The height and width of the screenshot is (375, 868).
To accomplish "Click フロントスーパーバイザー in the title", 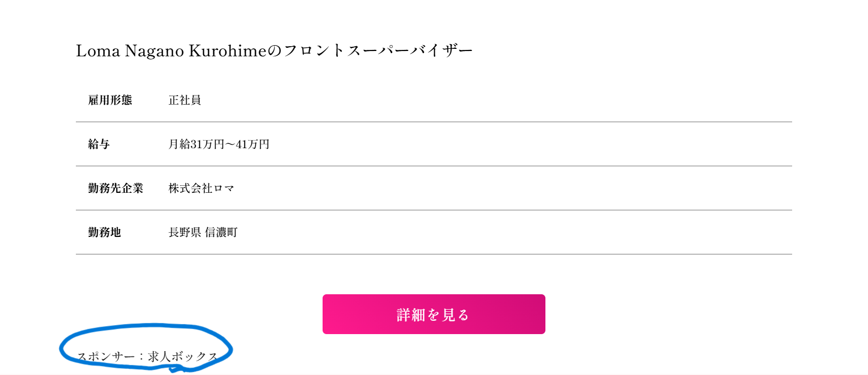I will (378, 50).
